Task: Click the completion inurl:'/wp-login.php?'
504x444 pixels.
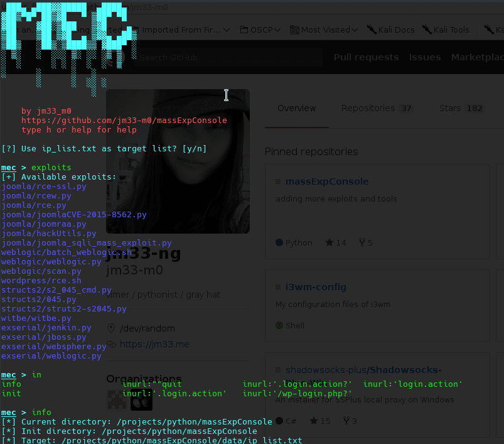Action: coord(298,394)
